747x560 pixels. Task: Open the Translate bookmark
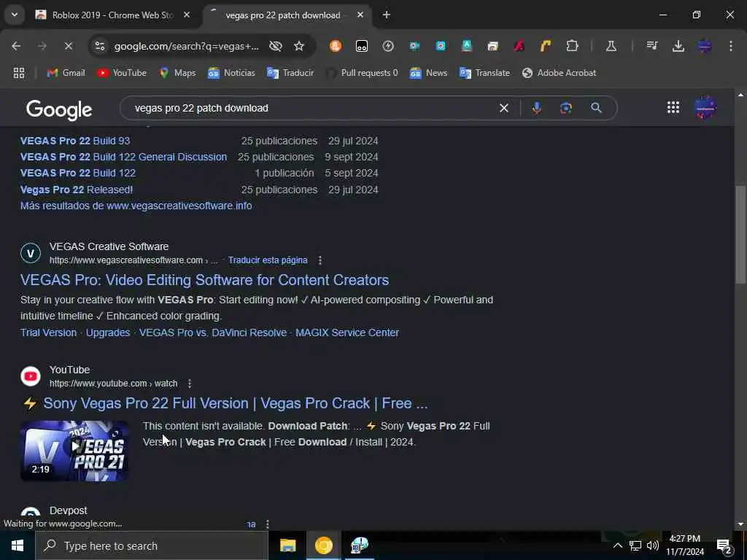coord(484,73)
